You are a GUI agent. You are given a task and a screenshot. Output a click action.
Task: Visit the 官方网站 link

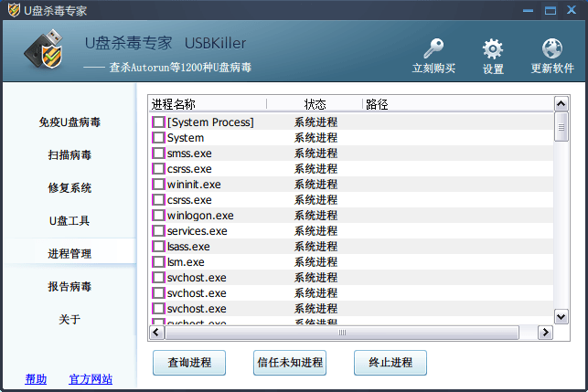91,379
